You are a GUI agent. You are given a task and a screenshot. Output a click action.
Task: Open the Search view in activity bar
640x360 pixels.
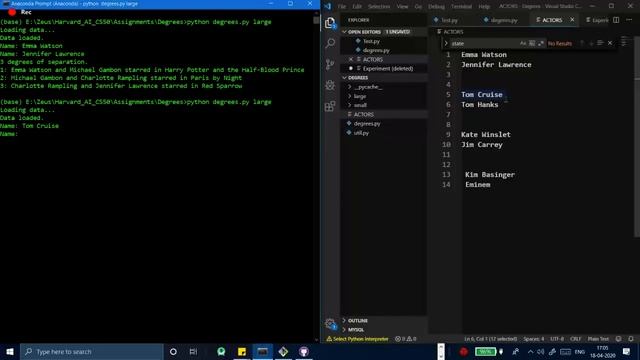click(x=330, y=43)
